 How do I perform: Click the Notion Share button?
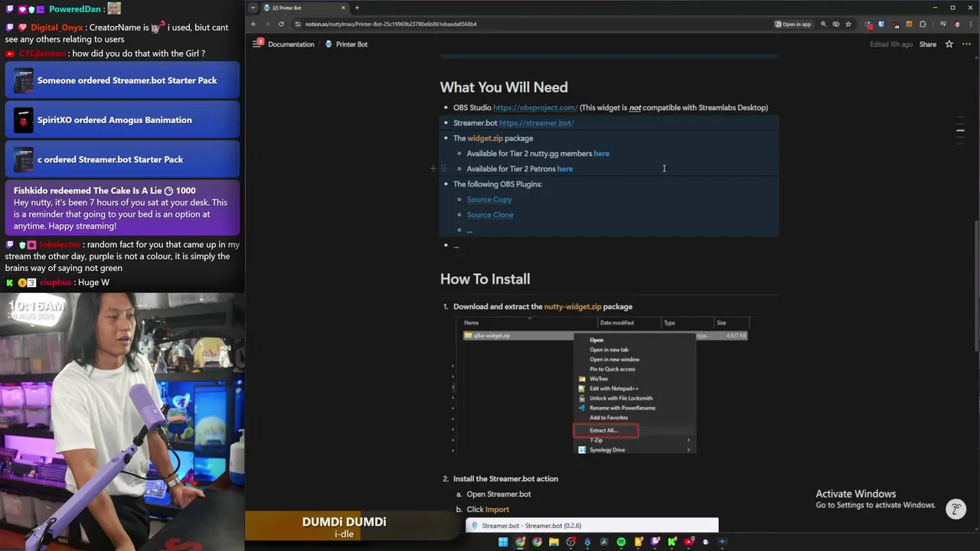928,44
